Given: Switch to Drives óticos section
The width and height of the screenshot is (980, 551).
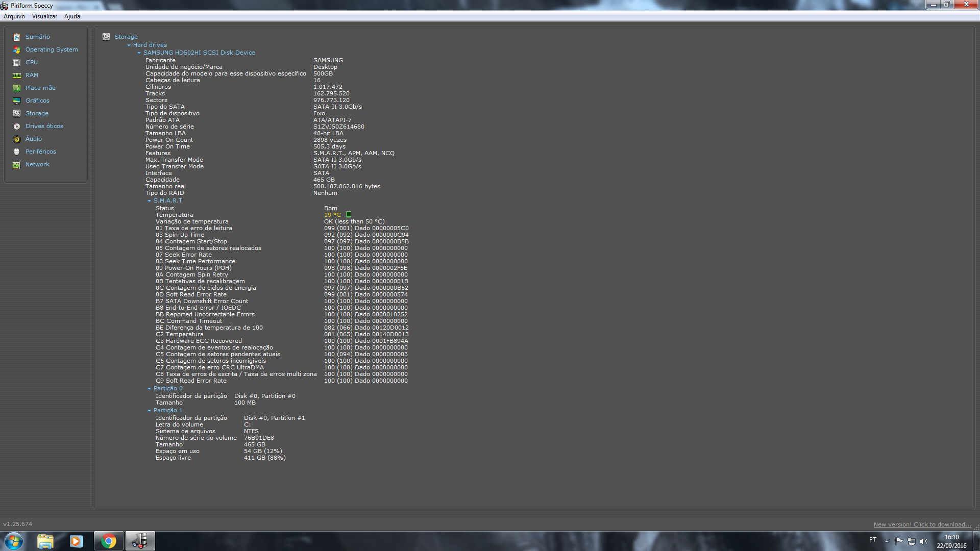Looking at the screenshot, I should 44,126.
